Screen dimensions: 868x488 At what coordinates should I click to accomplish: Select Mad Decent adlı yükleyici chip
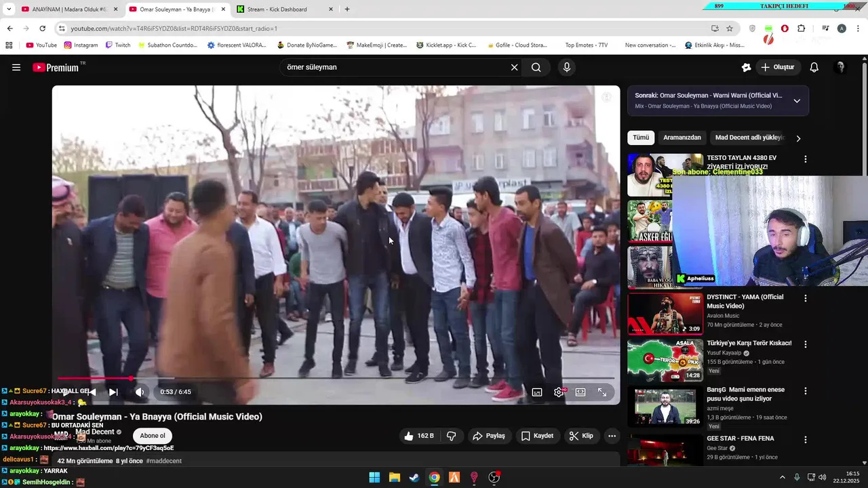(749, 138)
